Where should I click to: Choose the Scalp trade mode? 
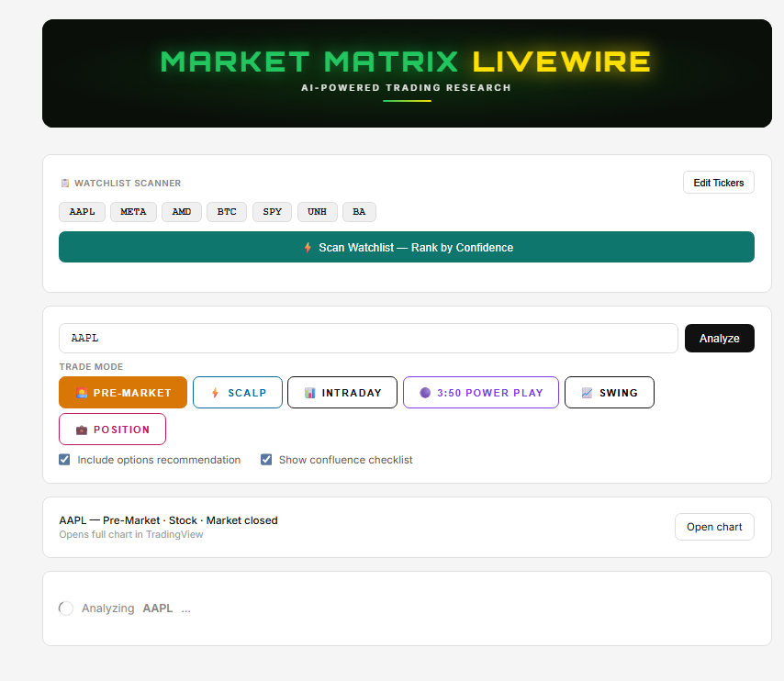(238, 393)
